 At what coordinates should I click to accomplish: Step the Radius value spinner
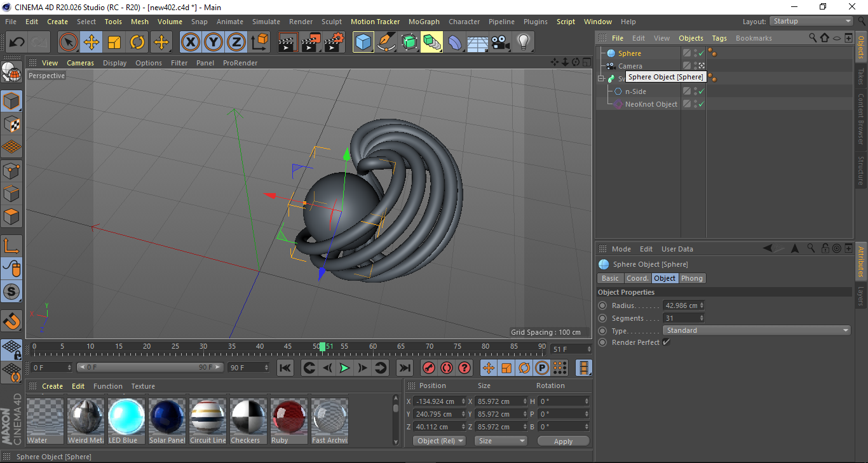point(702,305)
